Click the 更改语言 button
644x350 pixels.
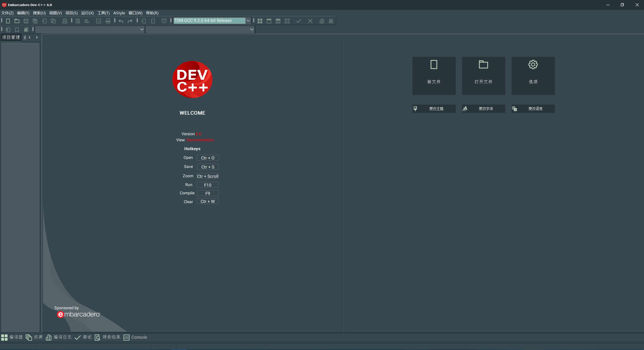pos(533,109)
